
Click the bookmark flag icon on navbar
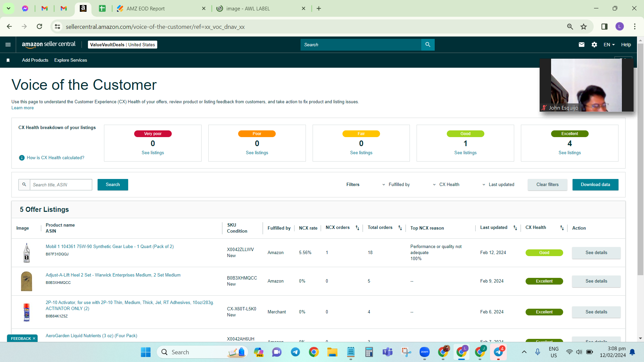tap(8, 60)
